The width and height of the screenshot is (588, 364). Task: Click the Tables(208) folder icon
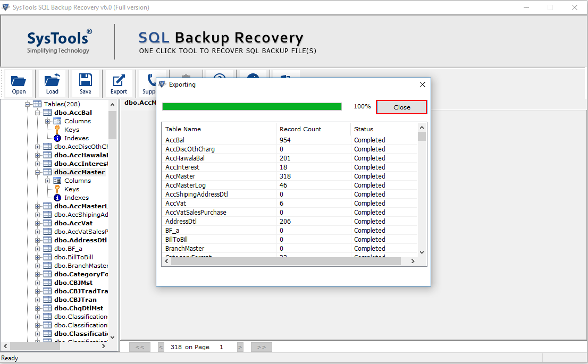point(37,104)
